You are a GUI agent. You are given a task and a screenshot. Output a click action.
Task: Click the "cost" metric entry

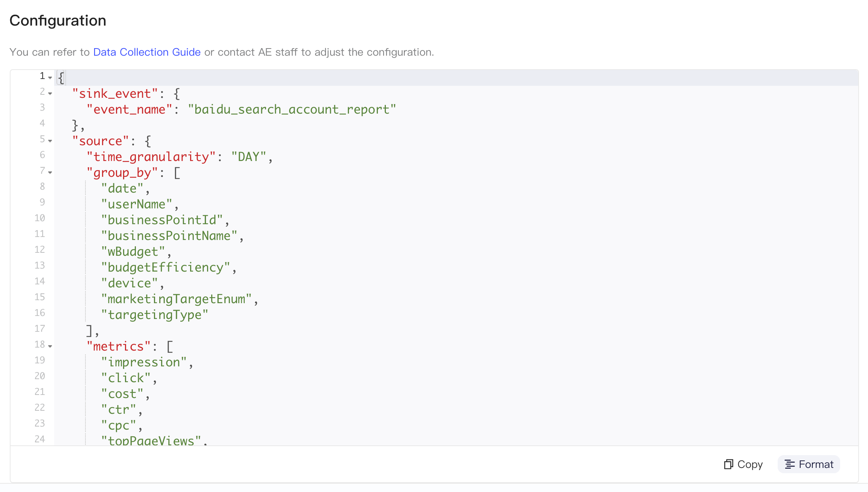pyautogui.click(x=122, y=394)
